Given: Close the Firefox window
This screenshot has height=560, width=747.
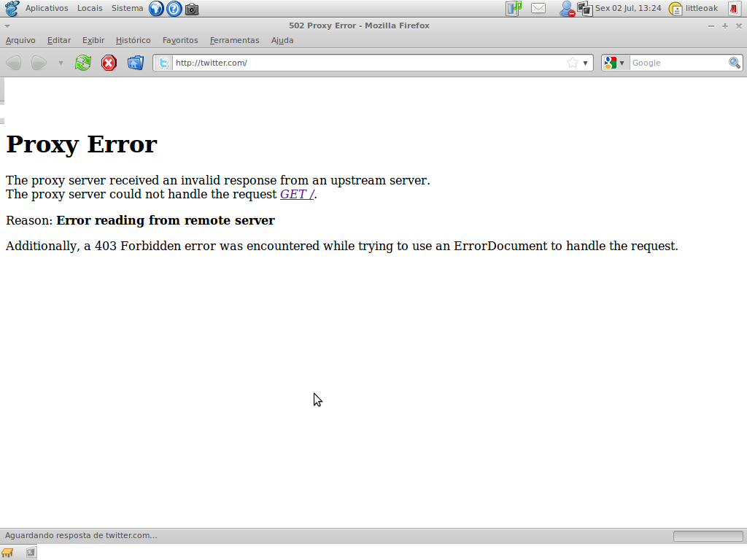Looking at the screenshot, I should 739,26.
